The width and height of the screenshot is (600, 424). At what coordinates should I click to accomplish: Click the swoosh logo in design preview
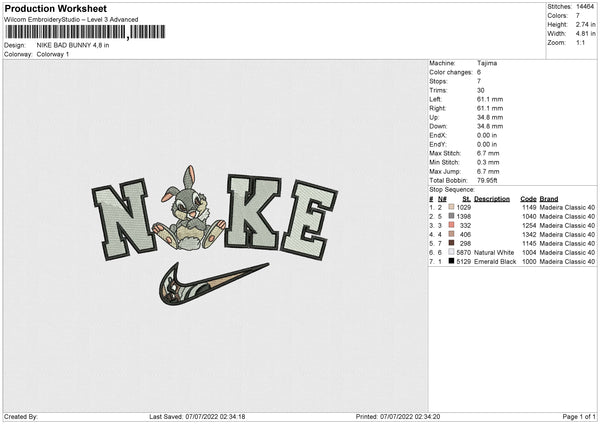pos(214,284)
